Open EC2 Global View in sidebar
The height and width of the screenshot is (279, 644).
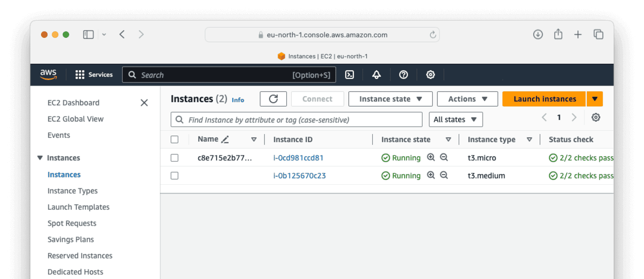tap(75, 119)
